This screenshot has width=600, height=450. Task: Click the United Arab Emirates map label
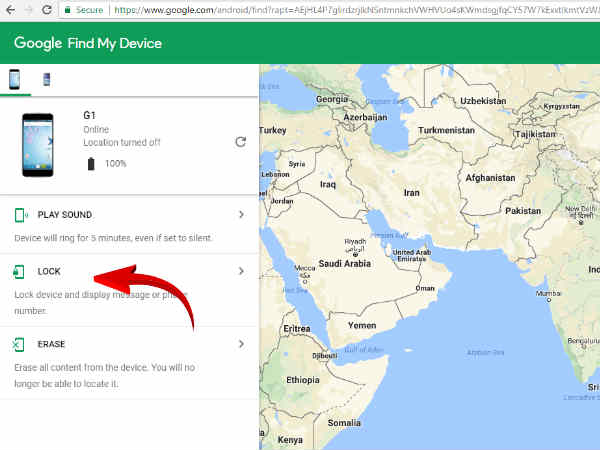(412, 256)
